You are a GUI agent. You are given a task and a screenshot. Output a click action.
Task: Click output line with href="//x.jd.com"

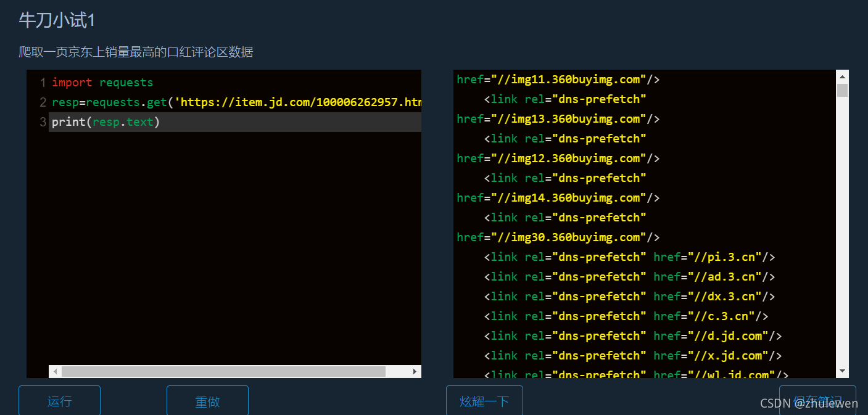click(x=633, y=356)
